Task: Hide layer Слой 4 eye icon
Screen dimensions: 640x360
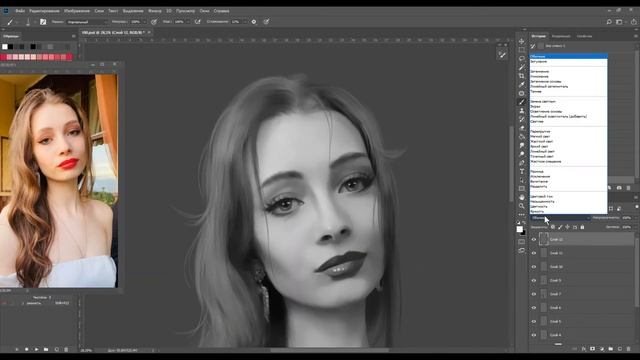Action: [533, 335]
